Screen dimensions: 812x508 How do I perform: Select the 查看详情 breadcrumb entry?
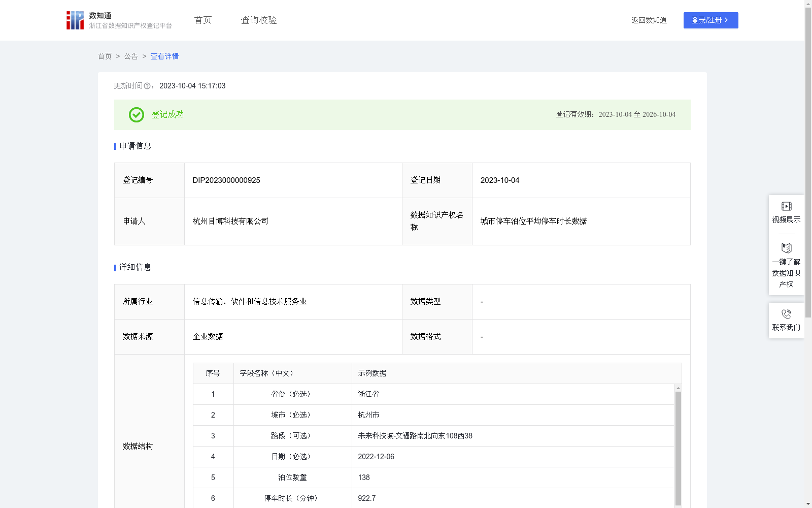pos(164,56)
